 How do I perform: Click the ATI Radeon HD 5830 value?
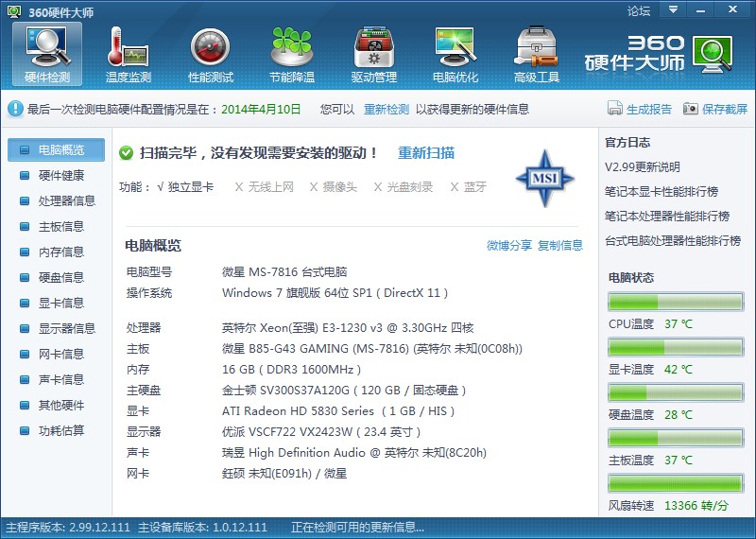click(x=338, y=411)
